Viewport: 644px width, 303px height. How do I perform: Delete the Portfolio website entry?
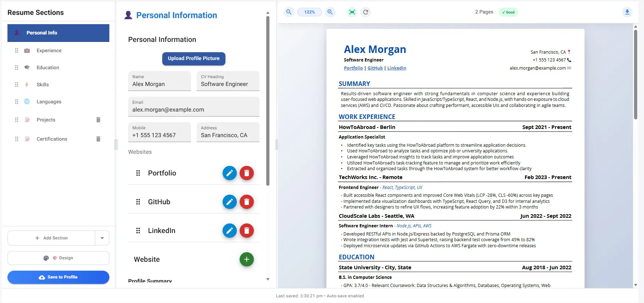tap(247, 173)
